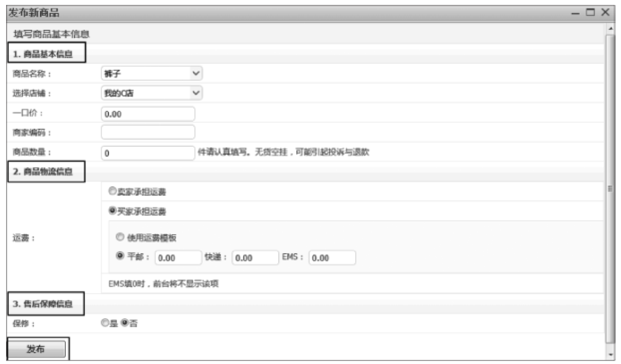The image size is (621, 364).
Task: Click the scrollbar down arrow
Action: point(610,355)
